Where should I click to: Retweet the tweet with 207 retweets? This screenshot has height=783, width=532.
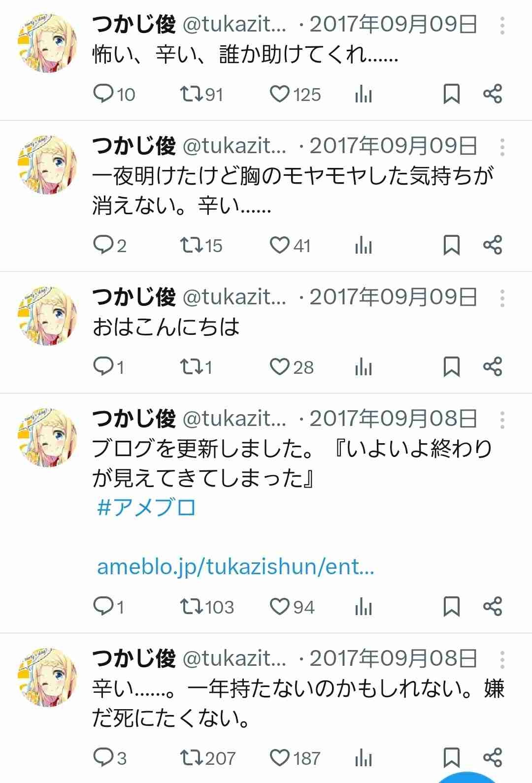click(x=207, y=757)
